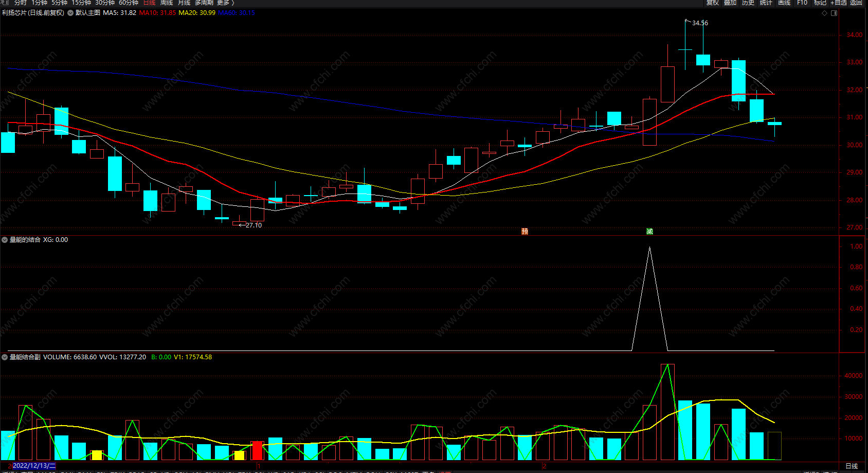
Task: Switch to the 分时 intraday chart tab
Action: (x=20, y=3)
